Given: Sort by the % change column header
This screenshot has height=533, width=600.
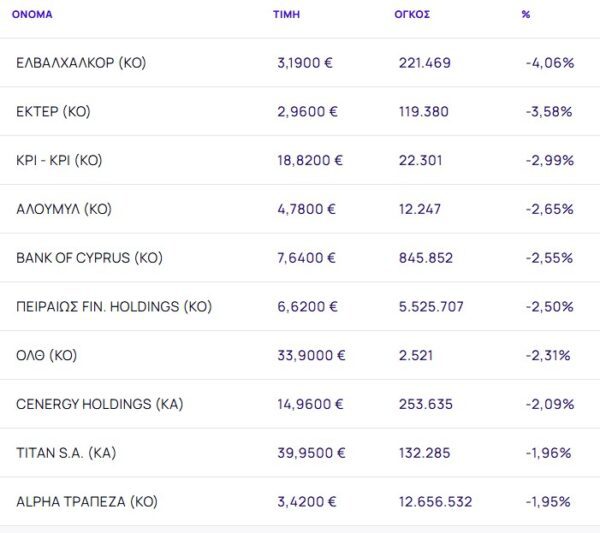Looking at the screenshot, I should [526, 15].
